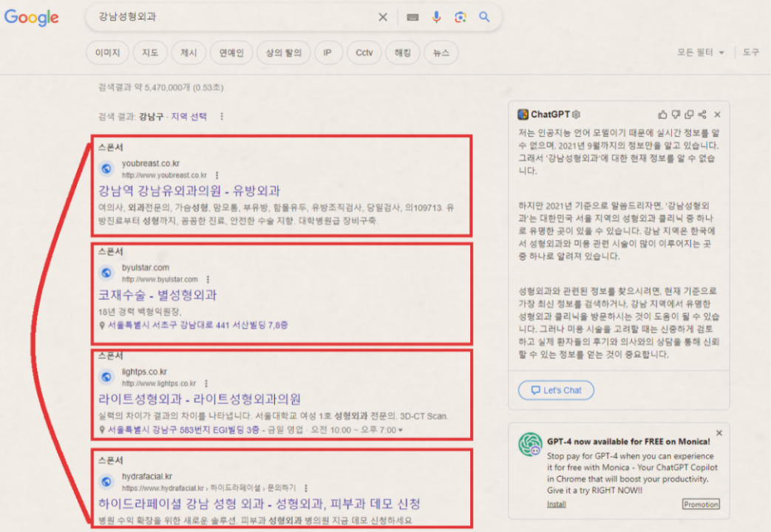Open ChatGPT panel settings gear

577,114
